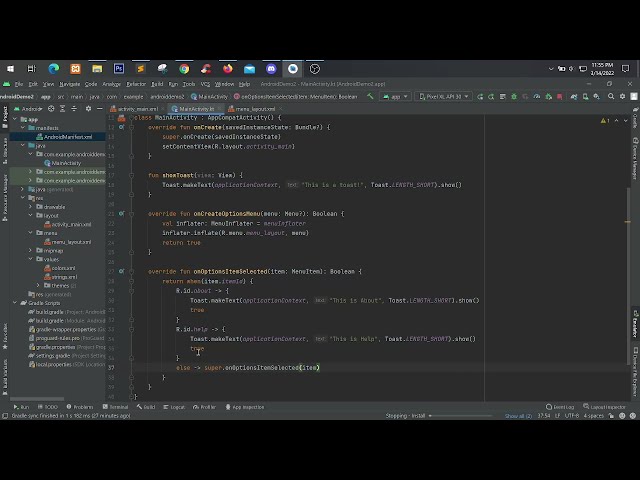Open the IDE settings gear in toolbar
Viewport: 640px width, 480px height.
click(x=622, y=97)
